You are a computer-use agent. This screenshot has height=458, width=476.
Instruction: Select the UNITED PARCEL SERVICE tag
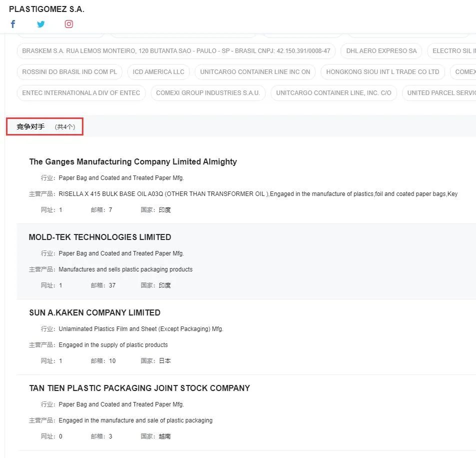[x=439, y=92]
